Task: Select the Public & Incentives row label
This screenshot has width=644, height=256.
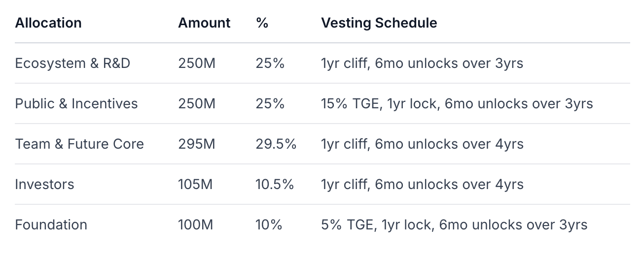Action: (x=76, y=104)
